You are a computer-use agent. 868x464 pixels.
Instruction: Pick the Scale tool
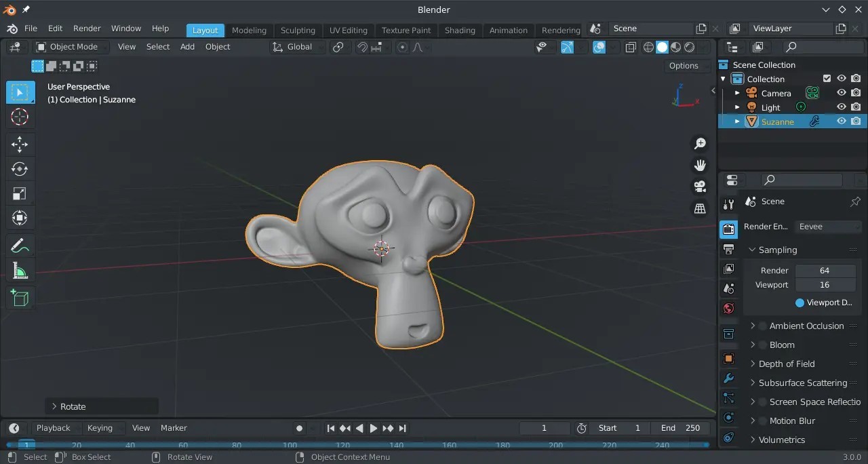coord(20,194)
